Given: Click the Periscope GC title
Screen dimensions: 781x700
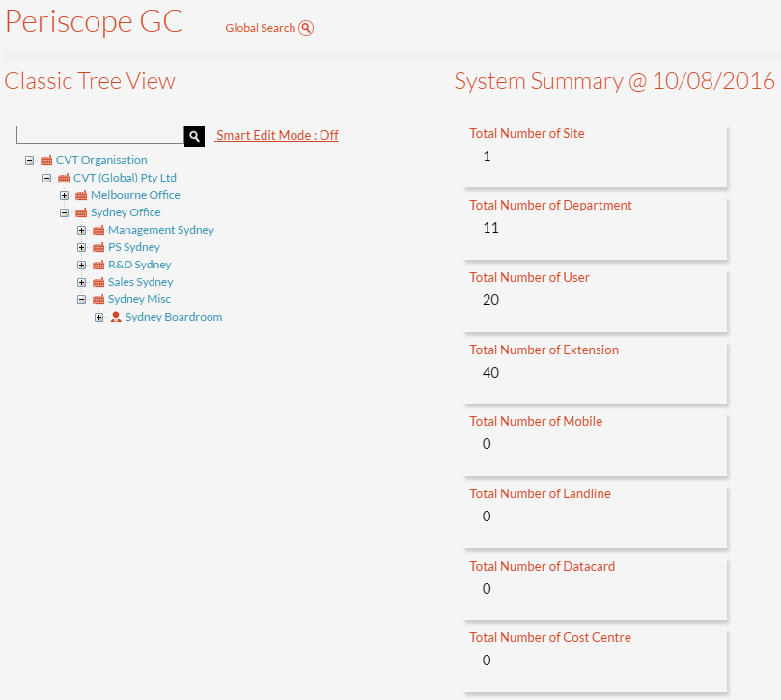Looking at the screenshot, I should pyautogui.click(x=95, y=22).
